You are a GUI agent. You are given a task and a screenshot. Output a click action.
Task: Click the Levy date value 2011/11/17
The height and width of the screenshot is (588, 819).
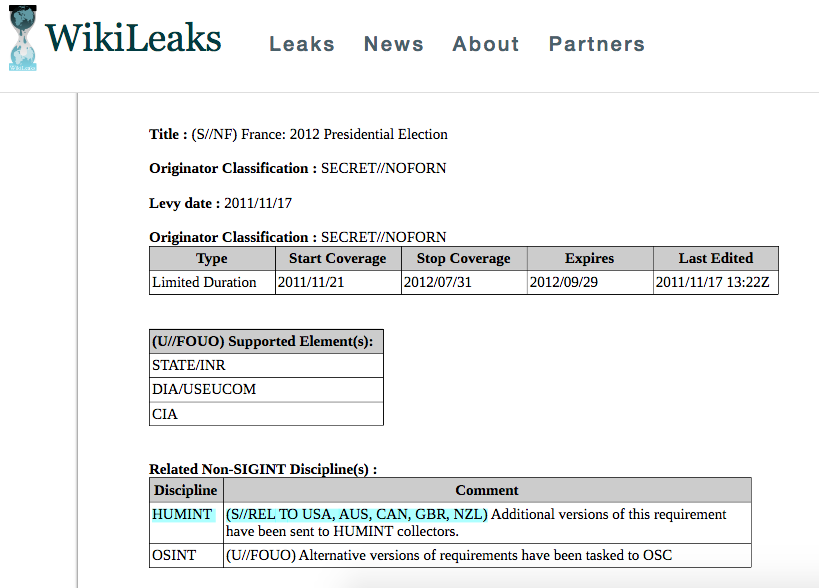(x=258, y=203)
